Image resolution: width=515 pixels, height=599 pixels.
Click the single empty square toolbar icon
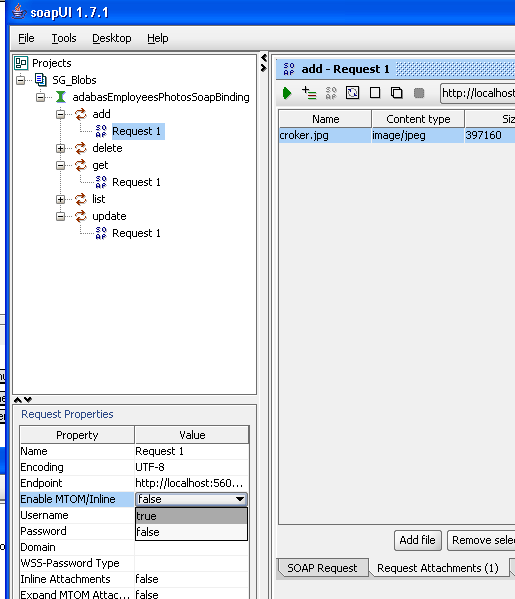(375, 93)
